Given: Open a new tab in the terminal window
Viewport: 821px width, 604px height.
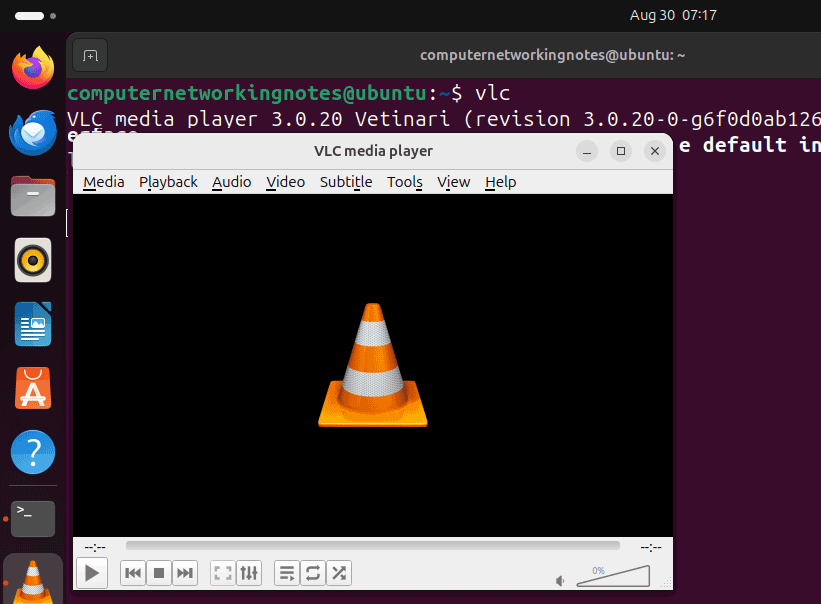Looking at the screenshot, I should (90, 55).
